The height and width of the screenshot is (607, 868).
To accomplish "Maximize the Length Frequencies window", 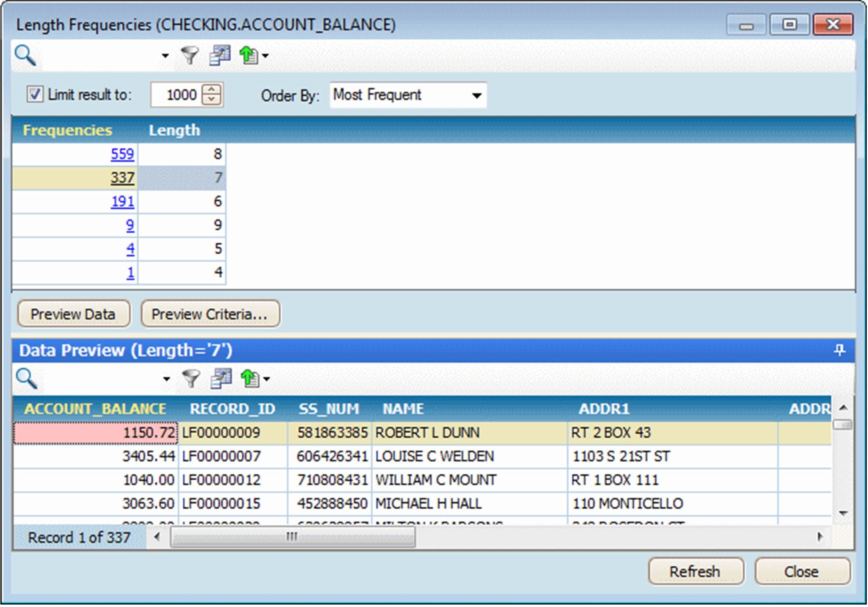I will pyautogui.click(x=790, y=25).
